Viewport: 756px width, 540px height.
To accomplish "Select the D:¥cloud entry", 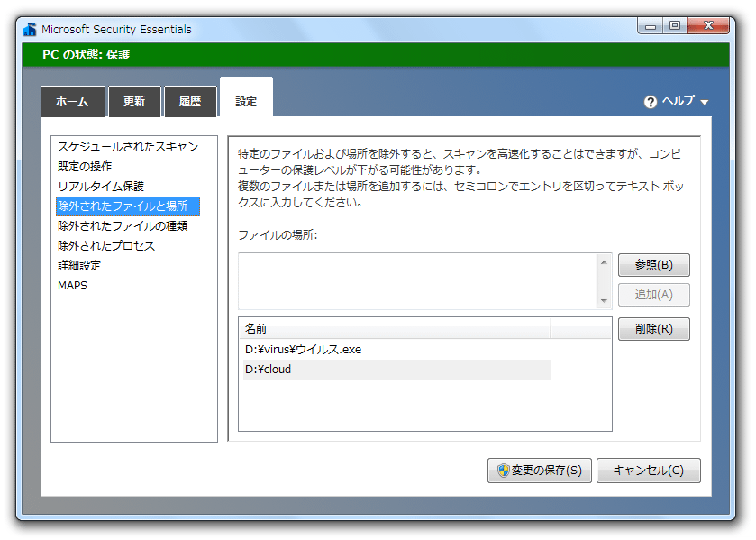I will (396, 370).
